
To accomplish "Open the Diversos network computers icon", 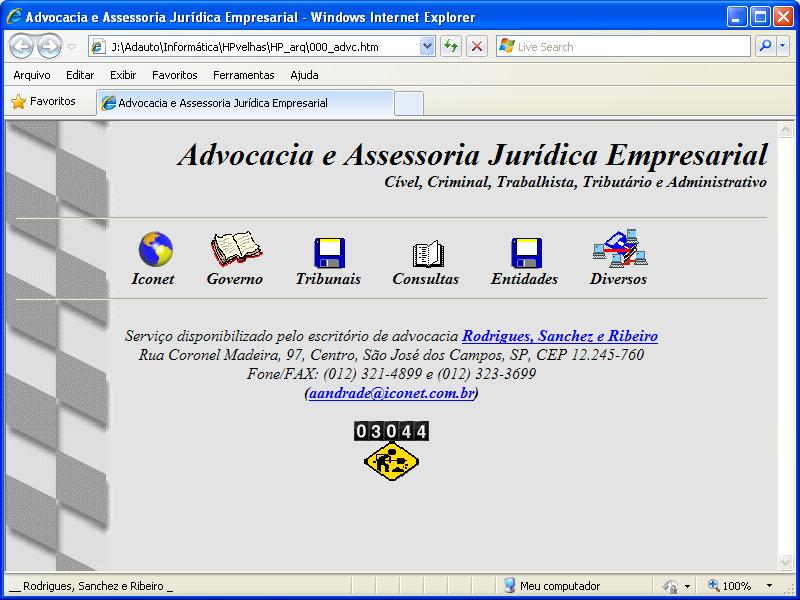I will coord(619,250).
